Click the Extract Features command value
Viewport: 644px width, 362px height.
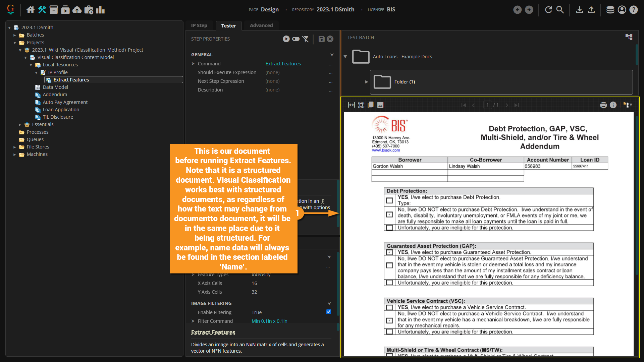coord(283,64)
